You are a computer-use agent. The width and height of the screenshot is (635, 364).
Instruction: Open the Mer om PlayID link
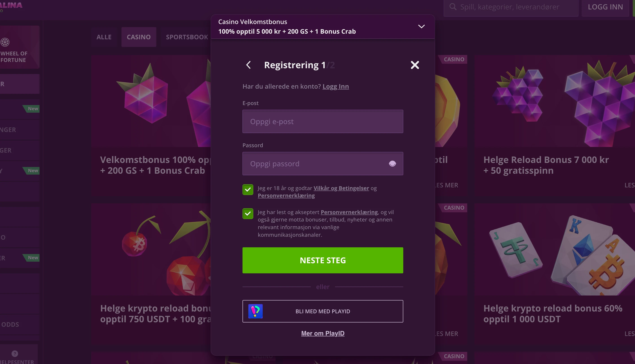pyautogui.click(x=323, y=333)
